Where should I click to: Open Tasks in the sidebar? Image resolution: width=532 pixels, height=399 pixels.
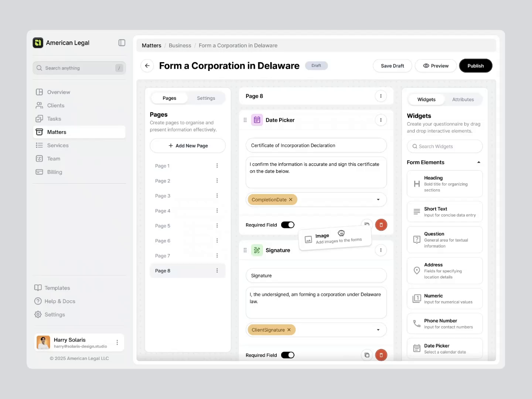pyautogui.click(x=79, y=119)
